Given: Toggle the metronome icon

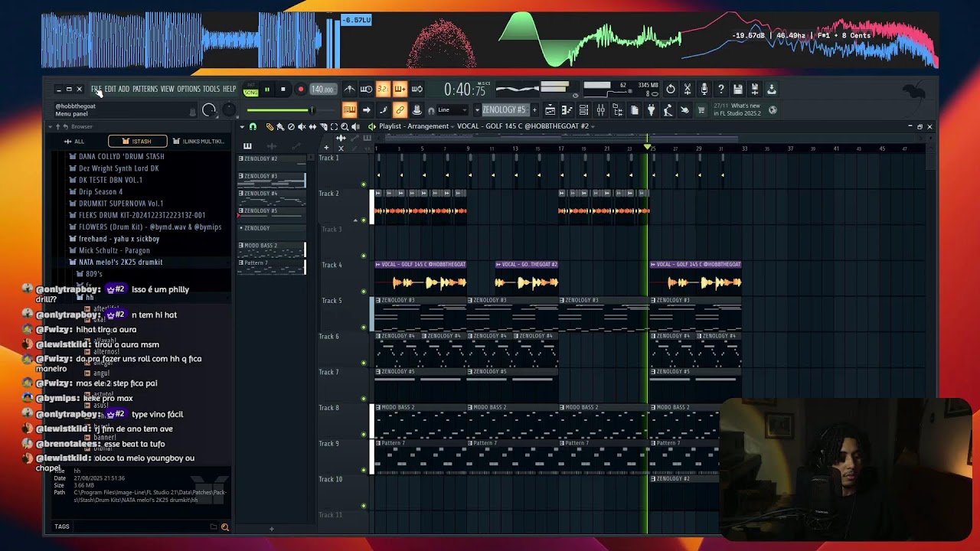Looking at the screenshot, I should [x=349, y=90].
